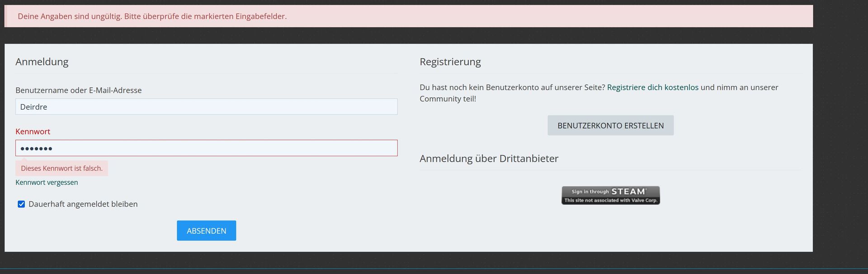Click the 'Benutzername oder E-Mail-Adresse' label
The image size is (868, 274).
(x=78, y=91)
